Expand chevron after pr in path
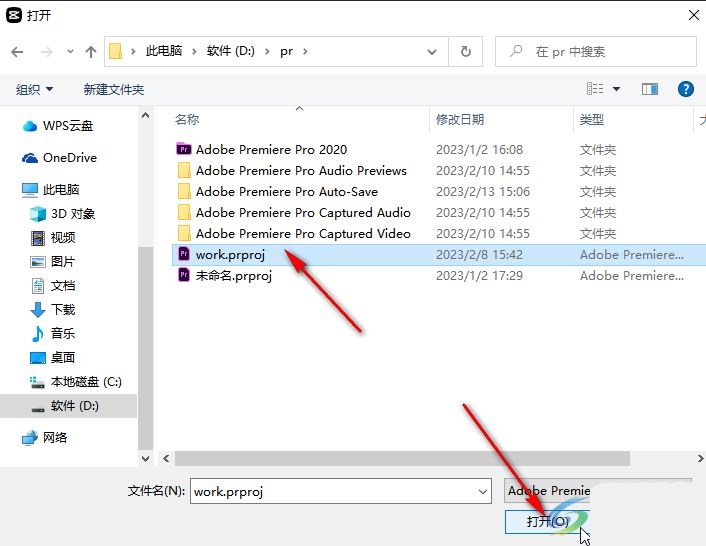This screenshot has height=546, width=706. (305, 51)
